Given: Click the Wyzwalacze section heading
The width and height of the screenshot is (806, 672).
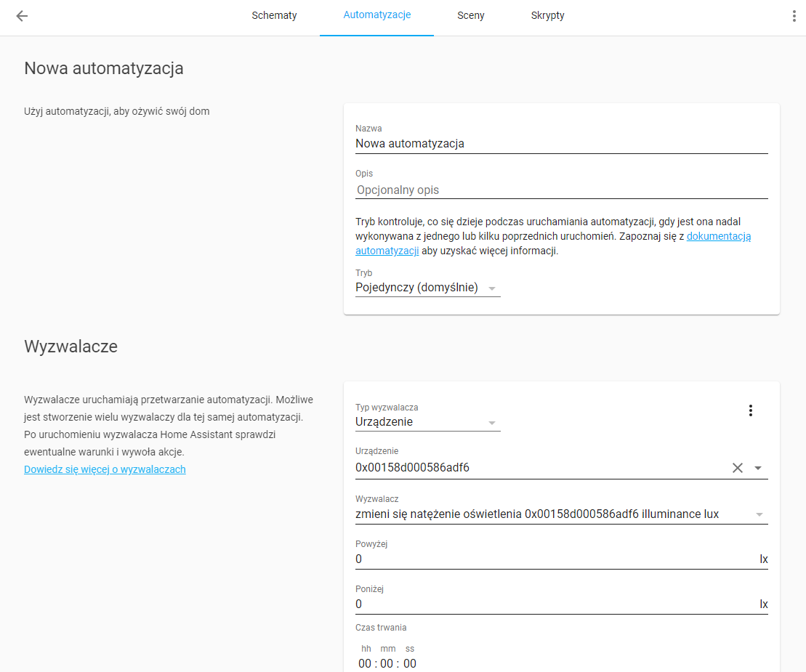Looking at the screenshot, I should pyautogui.click(x=71, y=347).
